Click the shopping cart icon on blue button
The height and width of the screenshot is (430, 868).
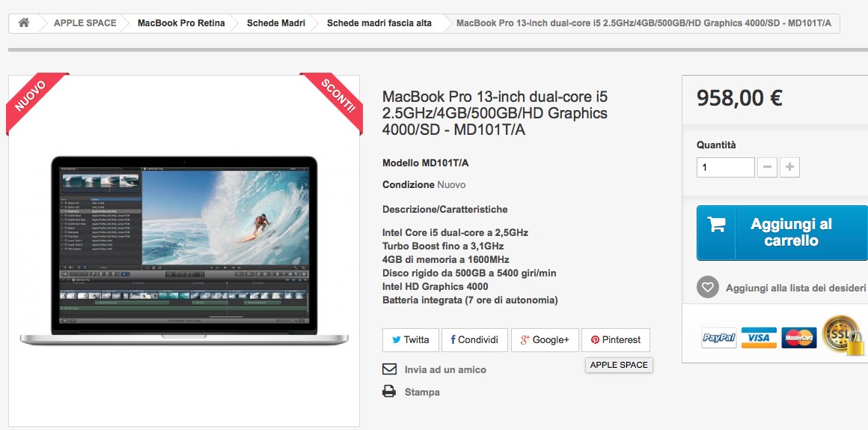pyautogui.click(x=716, y=225)
